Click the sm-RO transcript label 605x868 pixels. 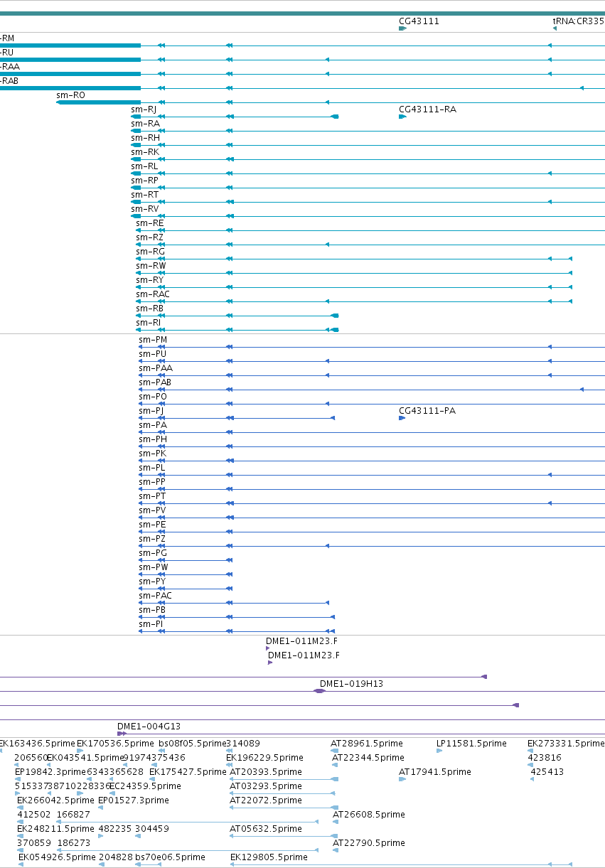(x=70, y=95)
